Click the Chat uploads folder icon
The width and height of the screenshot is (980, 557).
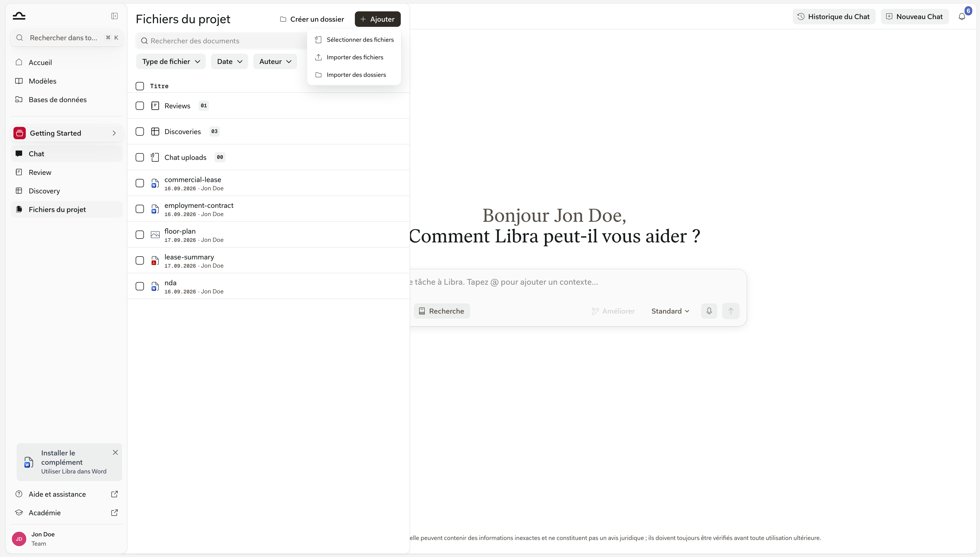[155, 157]
